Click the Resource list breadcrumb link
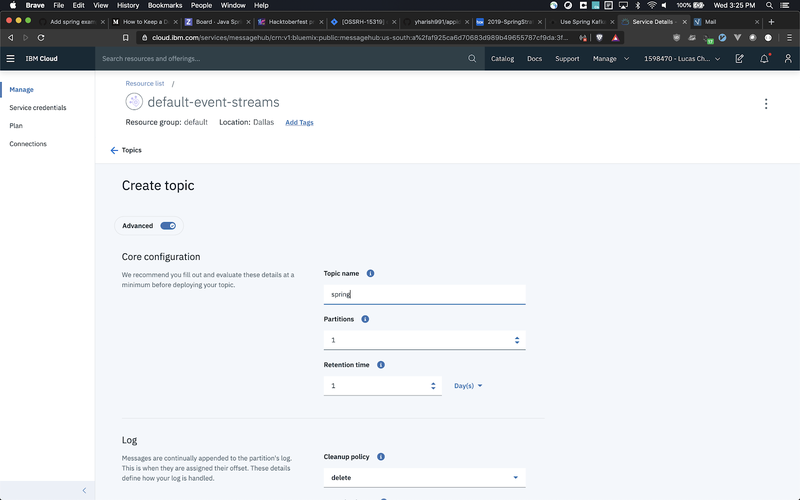800x500 pixels. tap(145, 83)
